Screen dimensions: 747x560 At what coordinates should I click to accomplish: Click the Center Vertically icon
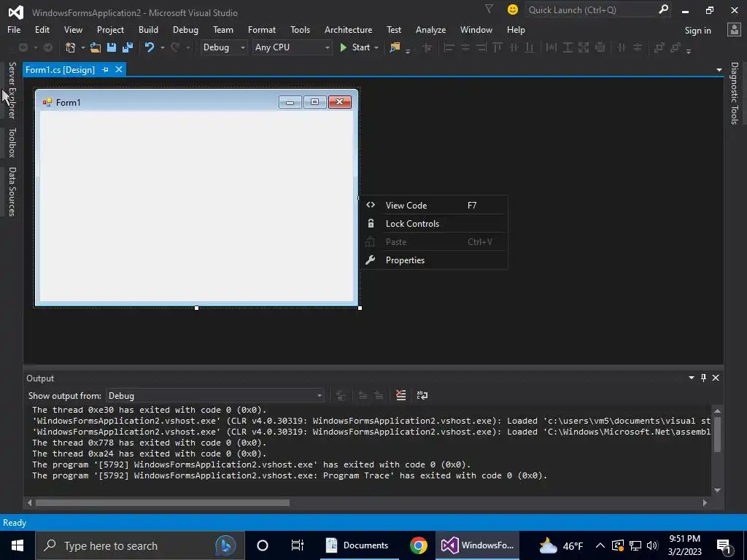click(638, 47)
